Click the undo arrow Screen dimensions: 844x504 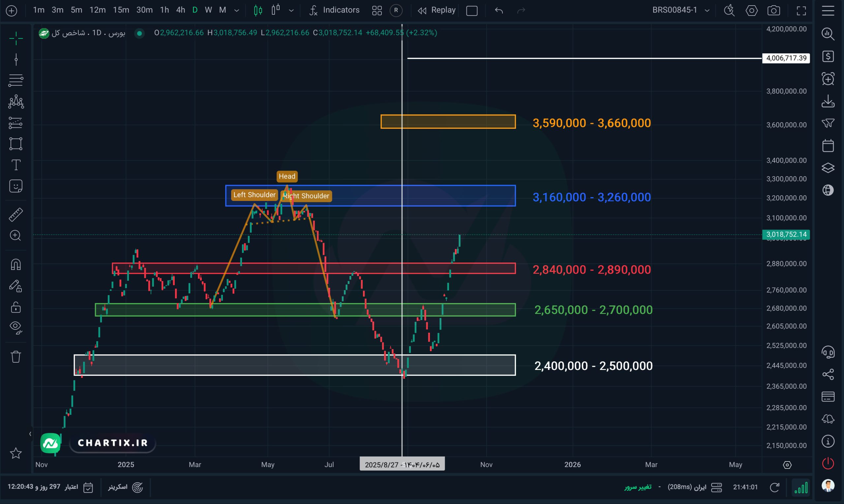click(x=498, y=11)
